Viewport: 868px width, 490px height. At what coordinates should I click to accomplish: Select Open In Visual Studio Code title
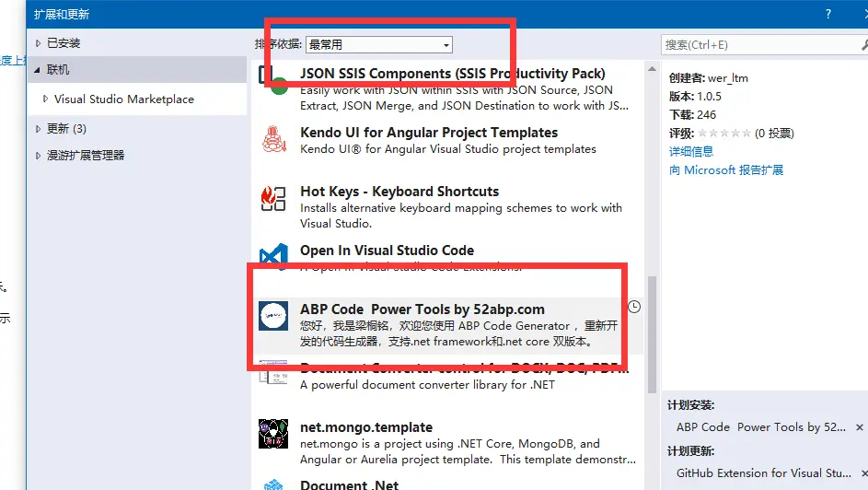[387, 251]
